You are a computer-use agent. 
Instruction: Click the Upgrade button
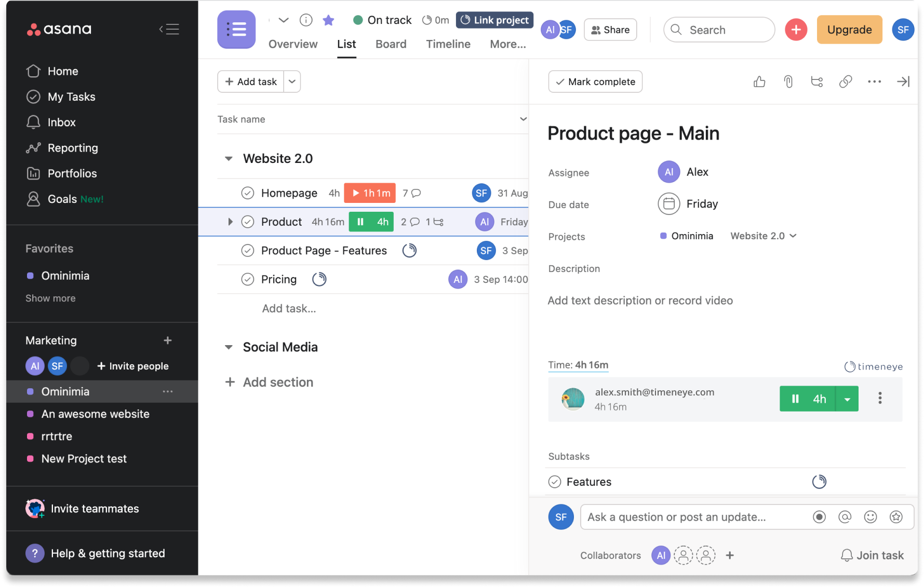point(849,30)
